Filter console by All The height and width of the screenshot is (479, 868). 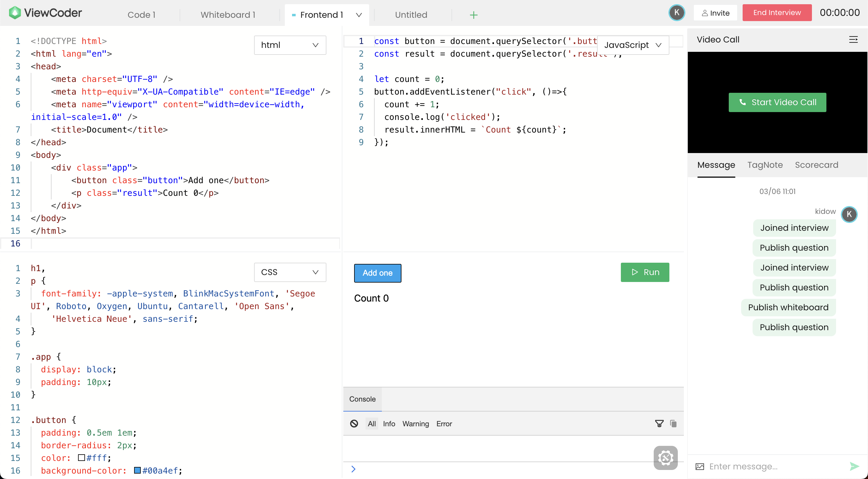(372, 424)
